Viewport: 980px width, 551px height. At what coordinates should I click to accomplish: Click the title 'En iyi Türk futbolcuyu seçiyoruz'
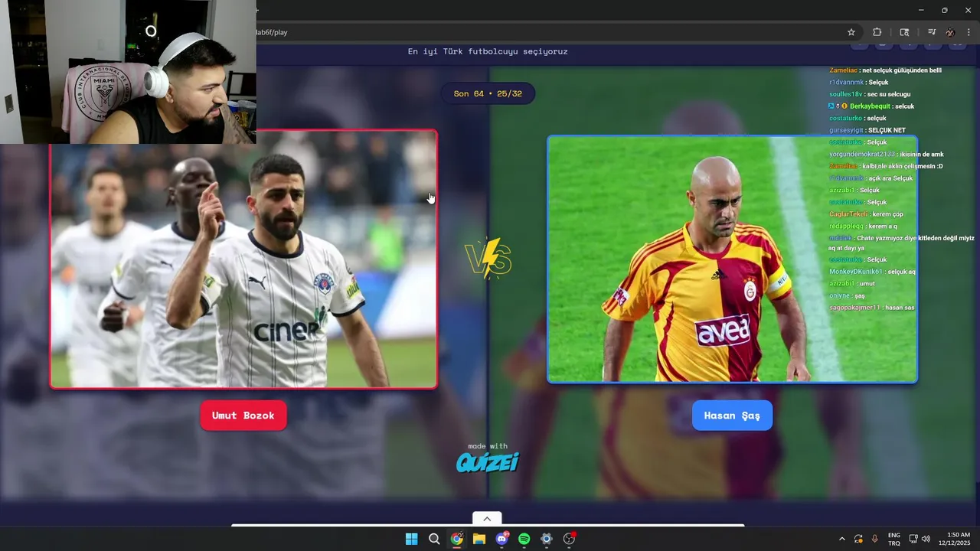coord(488,51)
